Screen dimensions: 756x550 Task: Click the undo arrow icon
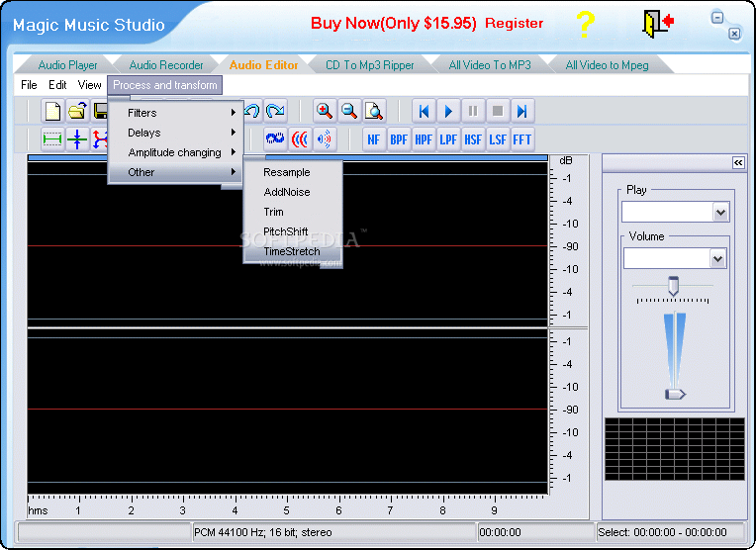pos(251,111)
